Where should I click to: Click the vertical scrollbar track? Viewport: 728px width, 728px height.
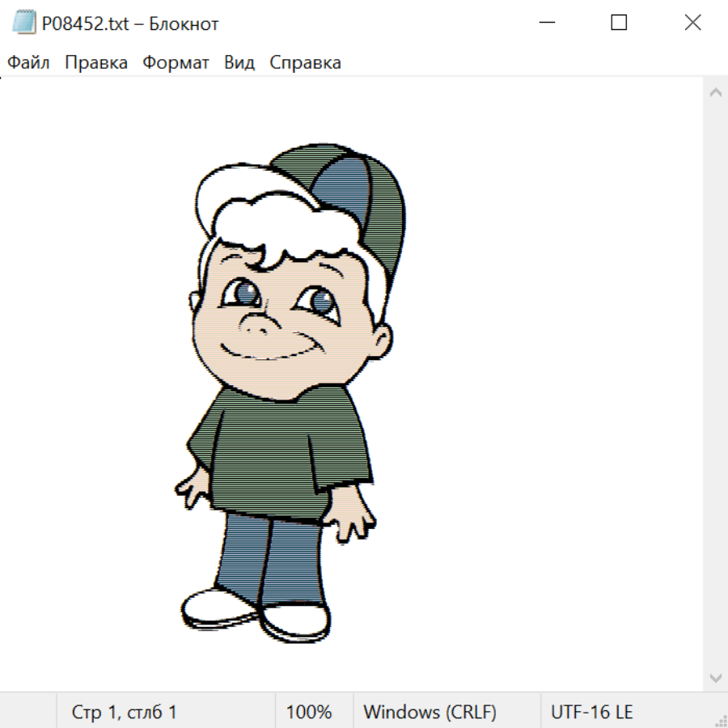pos(715,384)
